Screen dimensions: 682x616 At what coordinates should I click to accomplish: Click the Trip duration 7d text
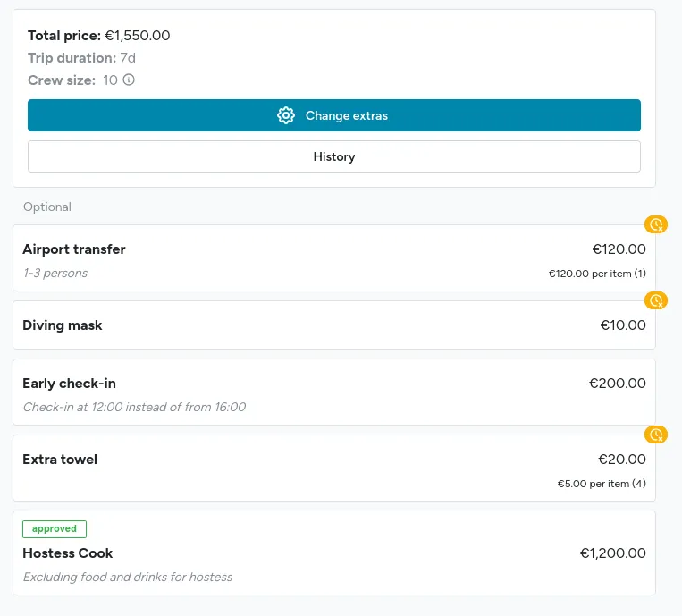coord(81,58)
